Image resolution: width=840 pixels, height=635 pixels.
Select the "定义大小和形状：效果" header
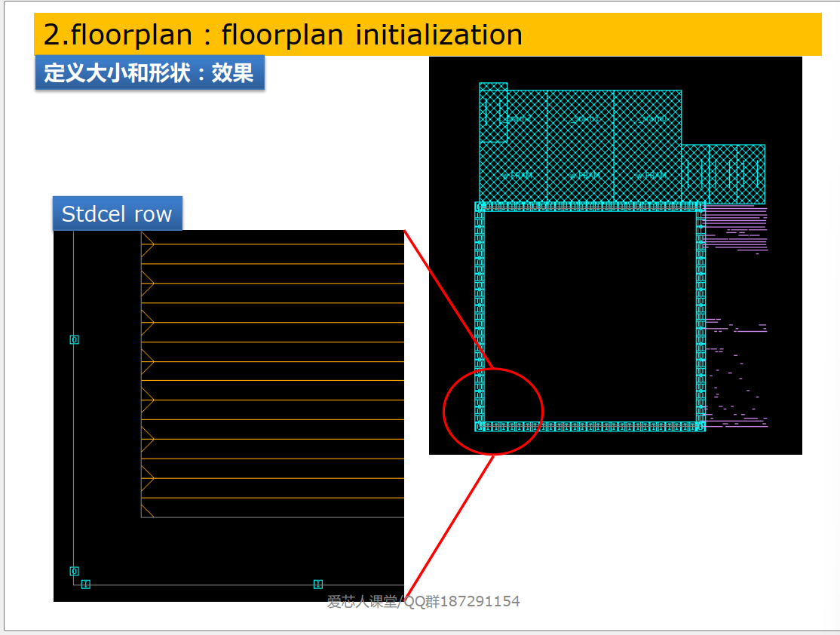(x=149, y=73)
